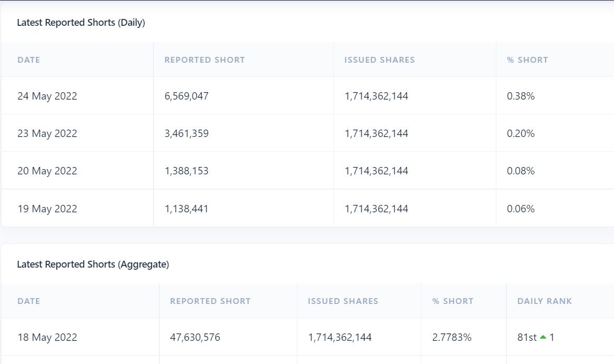
Task: Click the 19 May 2022 date cell
Action: pyautogui.click(x=47, y=209)
